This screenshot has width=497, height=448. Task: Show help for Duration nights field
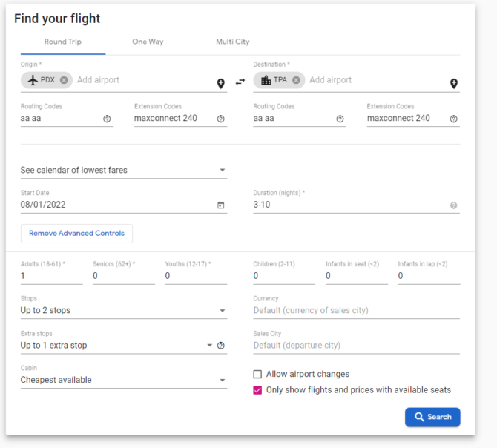tap(453, 205)
